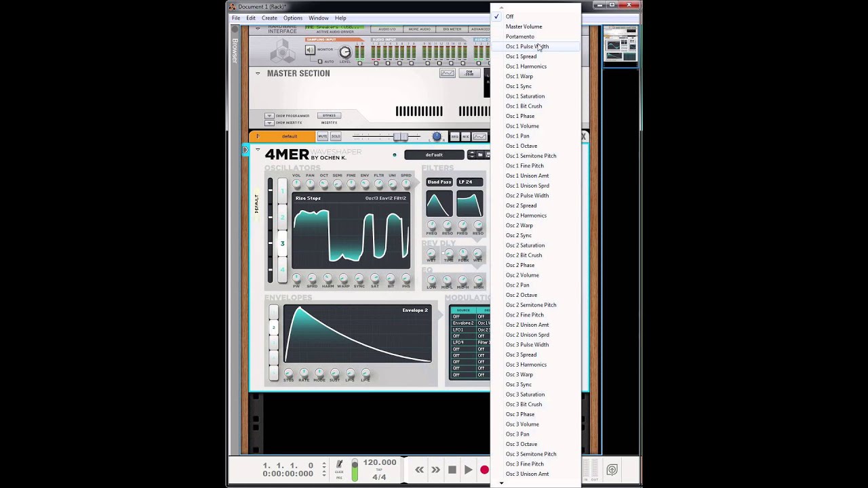This screenshot has height=488, width=868.
Task: Open the Band Pass filter type dropdown
Action: point(439,182)
